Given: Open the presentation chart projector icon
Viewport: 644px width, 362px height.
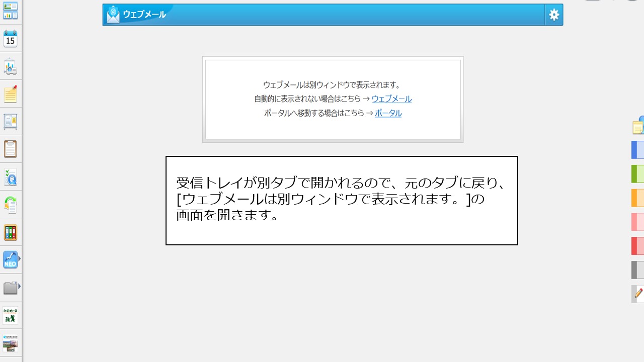Looking at the screenshot, I should (x=11, y=66).
